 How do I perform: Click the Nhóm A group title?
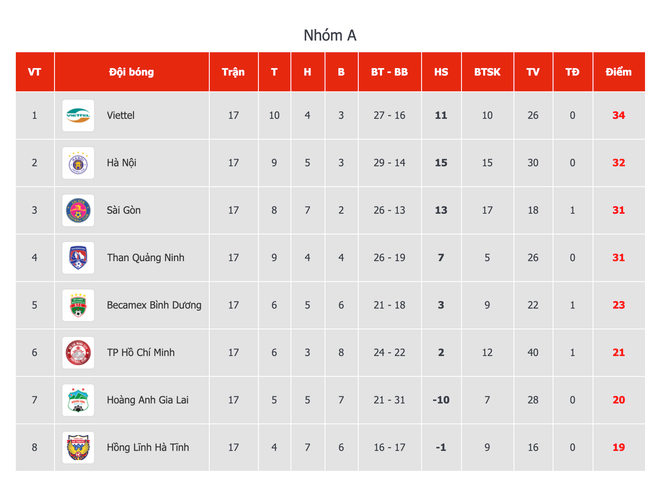(330, 36)
